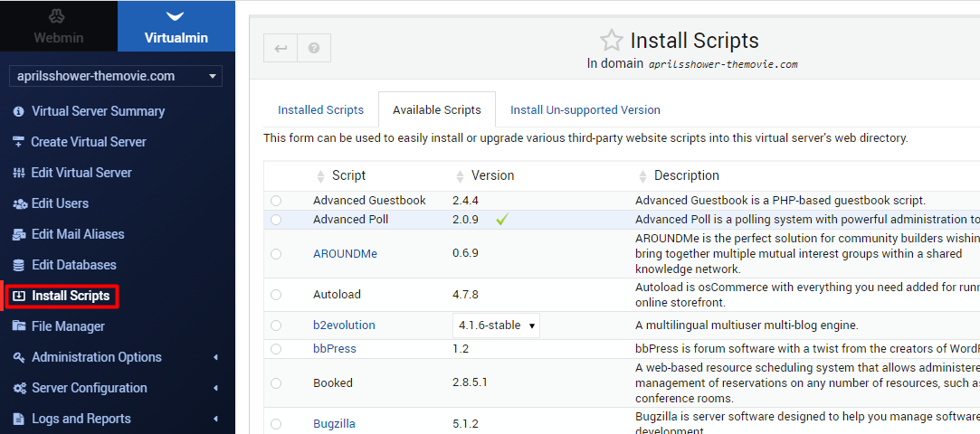Open the Webmin section tab
980x434 pixels.
pos(58,25)
